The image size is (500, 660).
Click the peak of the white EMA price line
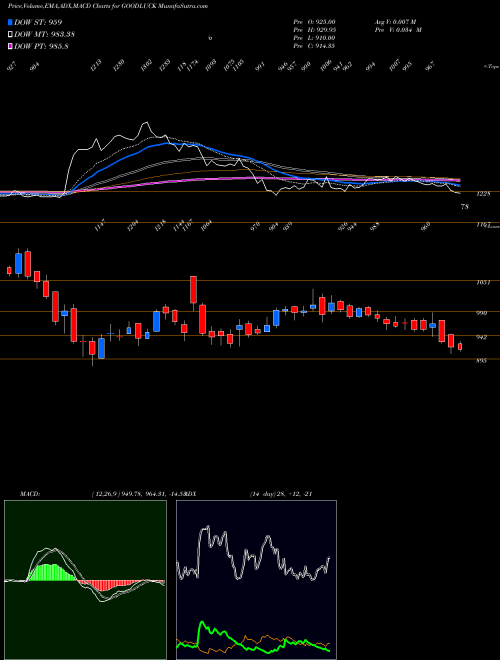coord(146,123)
